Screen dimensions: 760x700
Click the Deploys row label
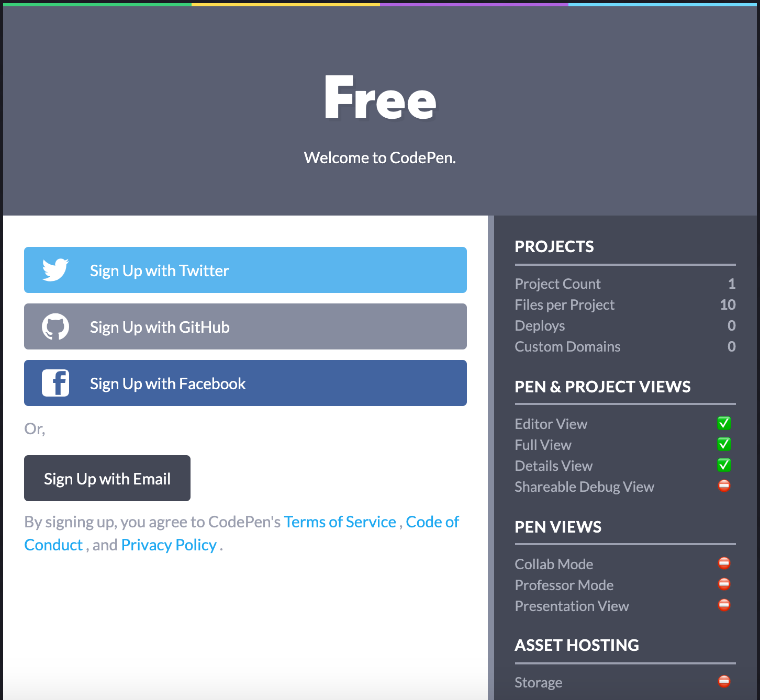(x=540, y=325)
